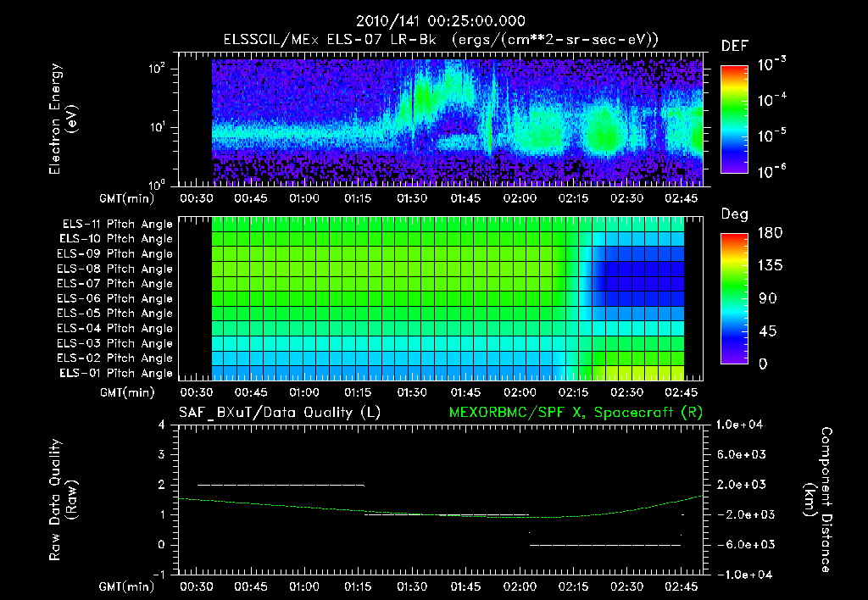Viewport: 868px width, 600px height.
Task: Click the DEF color scale bar
Action: pos(735,119)
